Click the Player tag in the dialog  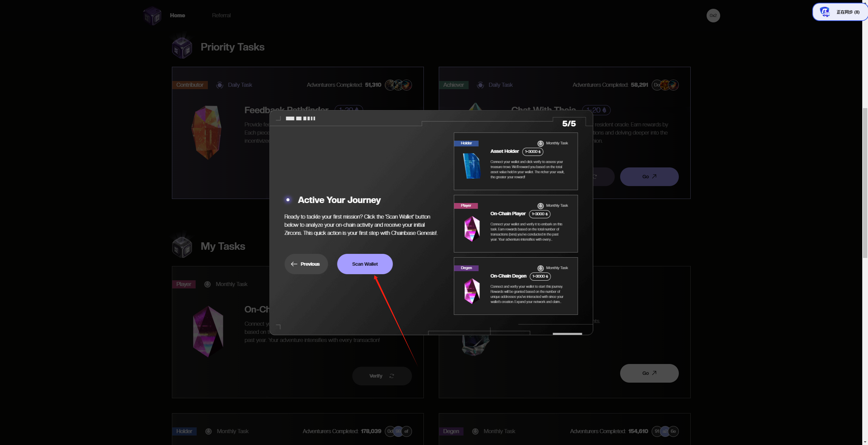tap(466, 205)
